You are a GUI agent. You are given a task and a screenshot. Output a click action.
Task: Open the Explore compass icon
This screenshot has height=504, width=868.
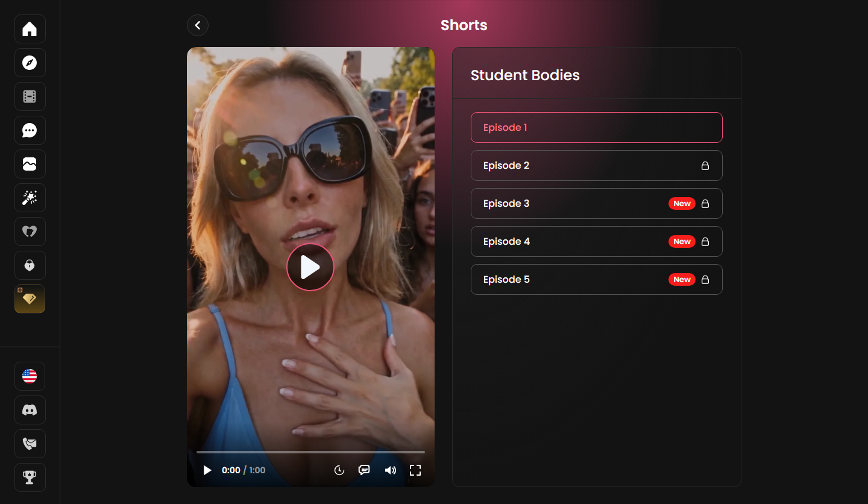(x=30, y=63)
